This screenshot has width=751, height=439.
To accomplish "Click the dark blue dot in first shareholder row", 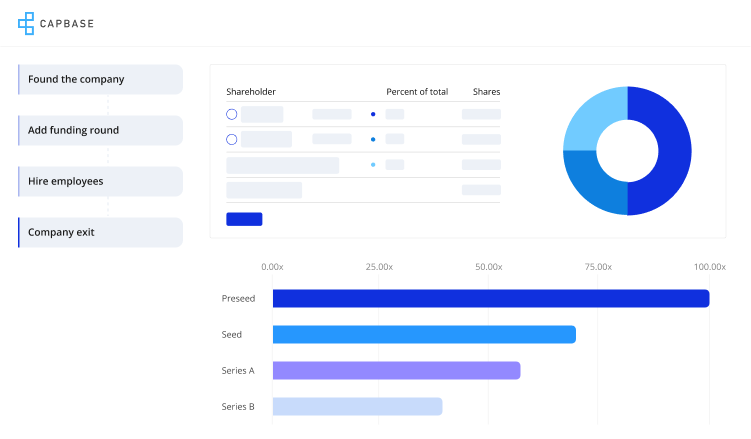I will pyautogui.click(x=373, y=115).
